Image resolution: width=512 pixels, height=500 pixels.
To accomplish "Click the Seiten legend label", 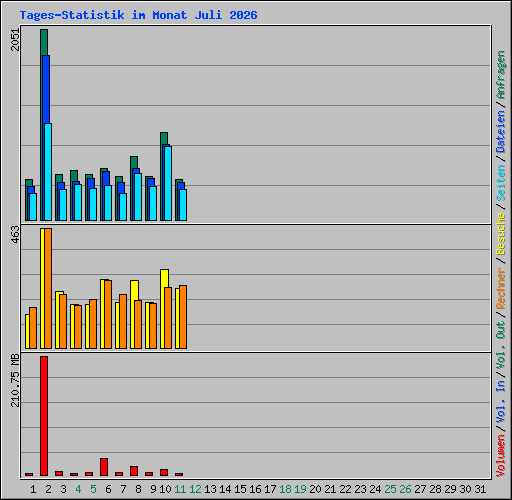I will click(x=501, y=183).
